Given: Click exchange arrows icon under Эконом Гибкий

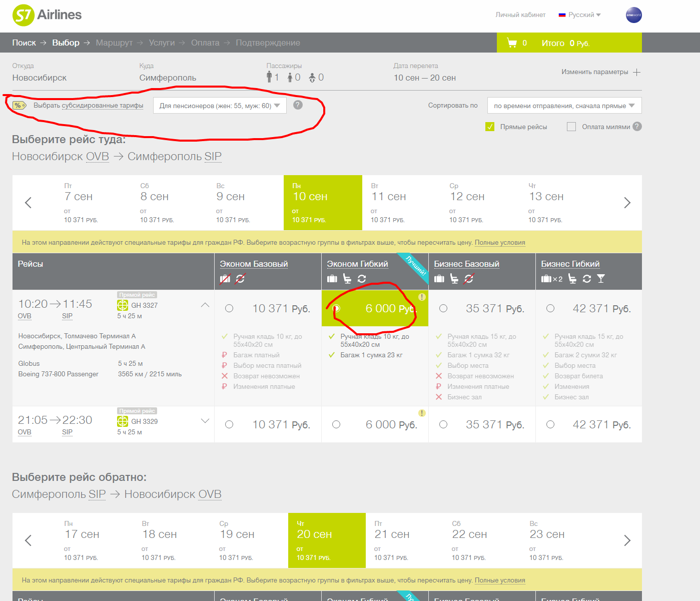Looking at the screenshot, I should pos(362,279).
